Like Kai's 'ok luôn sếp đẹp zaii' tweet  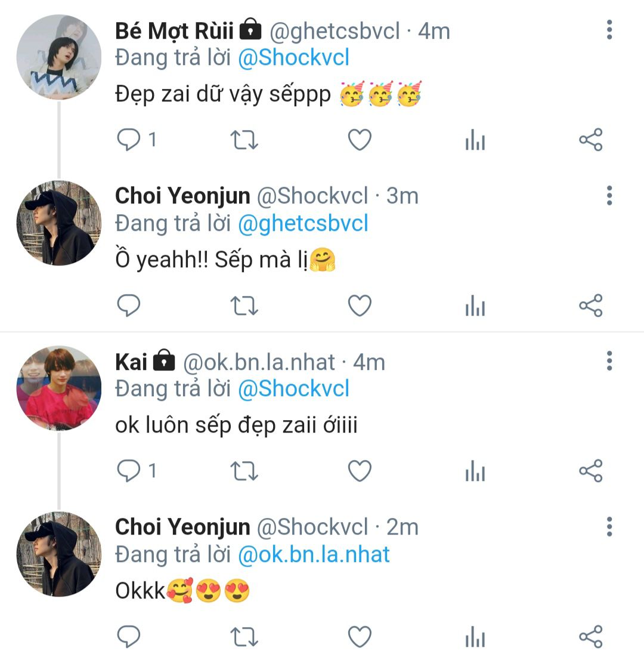coord(360,471)
